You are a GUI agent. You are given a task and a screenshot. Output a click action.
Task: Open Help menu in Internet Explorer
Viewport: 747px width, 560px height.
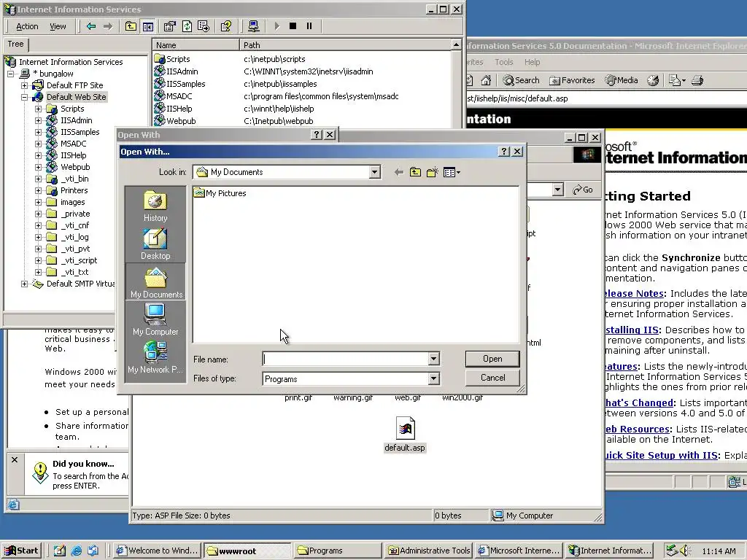(x=532, y=62)
